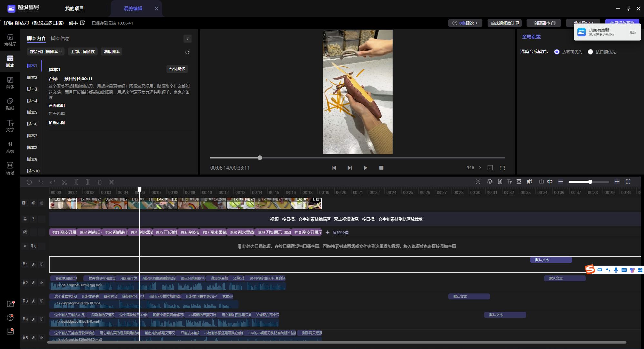Screen dimensions: 644x349
Task: Toggle AI on voice track 1
Action: (x=33, y=264)
